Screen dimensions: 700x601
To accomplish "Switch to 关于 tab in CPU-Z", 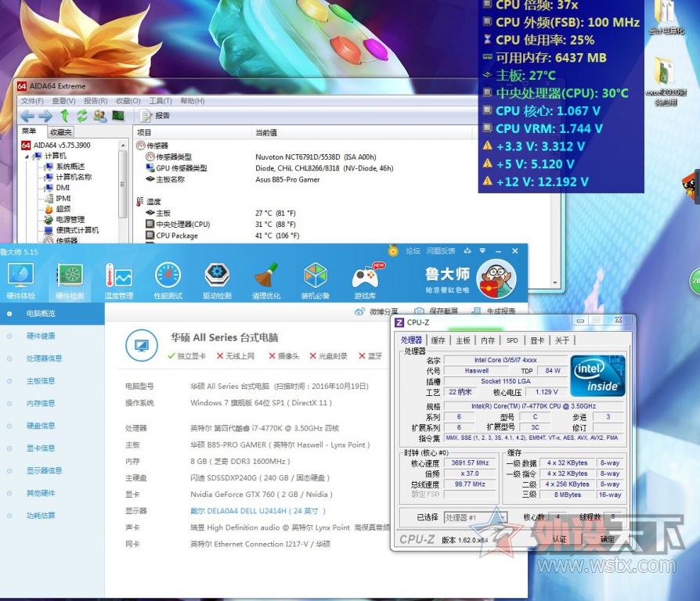I will tap(562, 340).
